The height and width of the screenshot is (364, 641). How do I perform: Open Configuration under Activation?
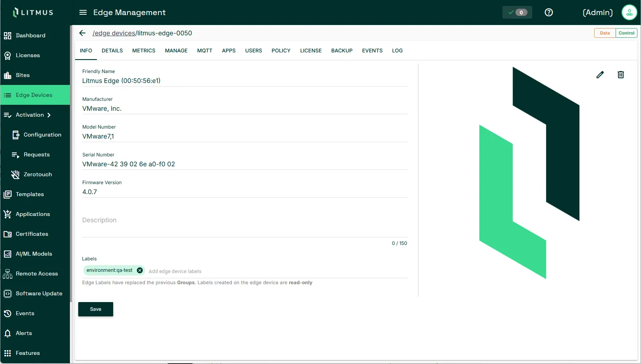pyautogui.click(x=35, y=135)
